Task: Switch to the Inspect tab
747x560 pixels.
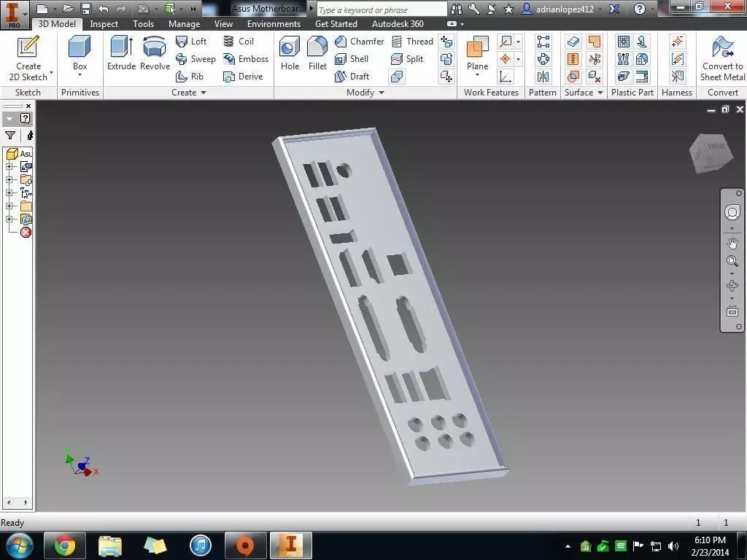Action: click(104, 24)
